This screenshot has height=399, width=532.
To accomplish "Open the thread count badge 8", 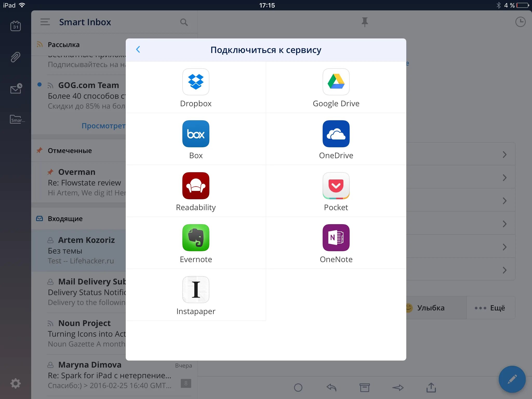I will pos(186,383).
